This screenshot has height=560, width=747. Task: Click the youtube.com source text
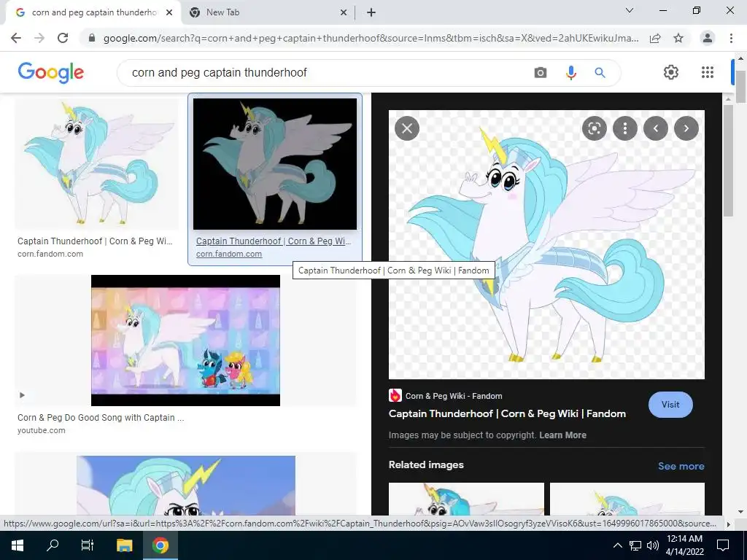pos(42,430)
